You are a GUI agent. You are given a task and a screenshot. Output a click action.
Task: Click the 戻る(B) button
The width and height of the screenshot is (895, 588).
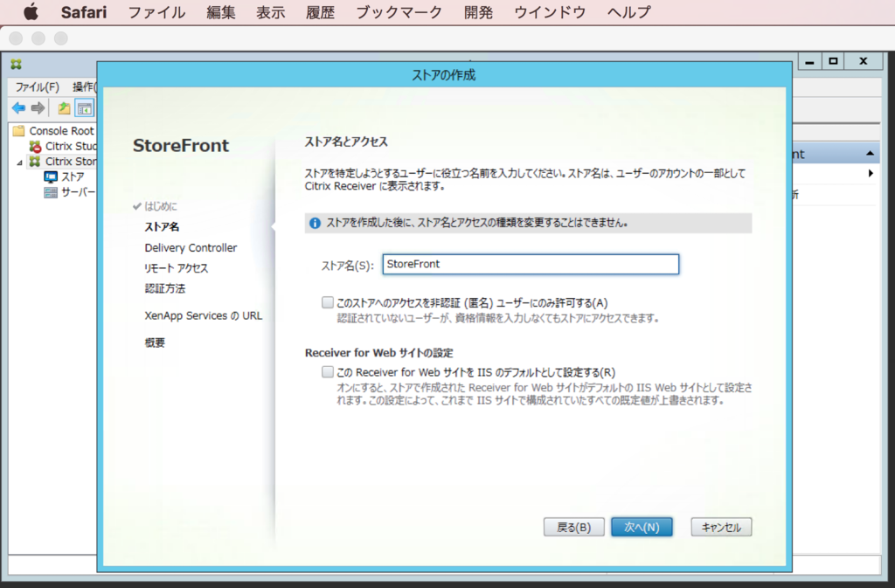573,527
